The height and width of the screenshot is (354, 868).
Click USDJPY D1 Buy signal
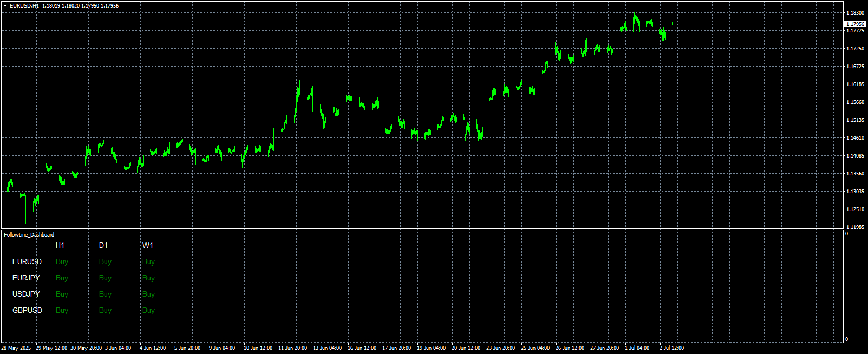click(x=105, y=294)
